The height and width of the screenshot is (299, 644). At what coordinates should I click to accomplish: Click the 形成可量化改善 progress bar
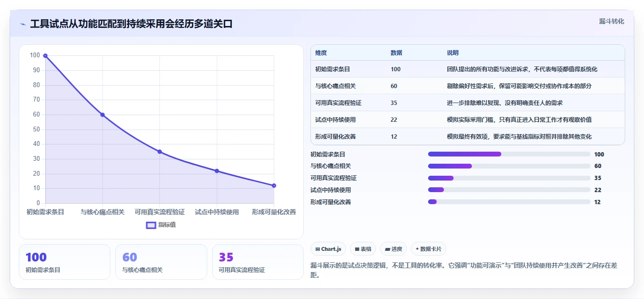coord(509,202)
